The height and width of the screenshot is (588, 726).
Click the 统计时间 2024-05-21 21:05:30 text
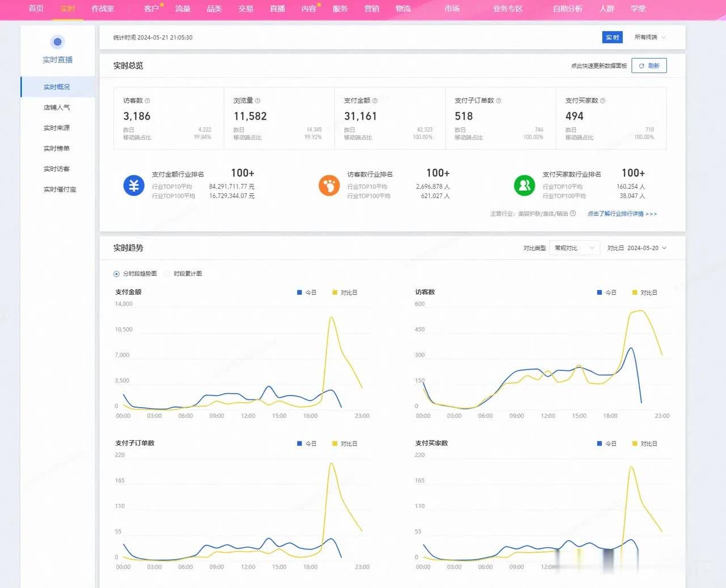point(153,37)
